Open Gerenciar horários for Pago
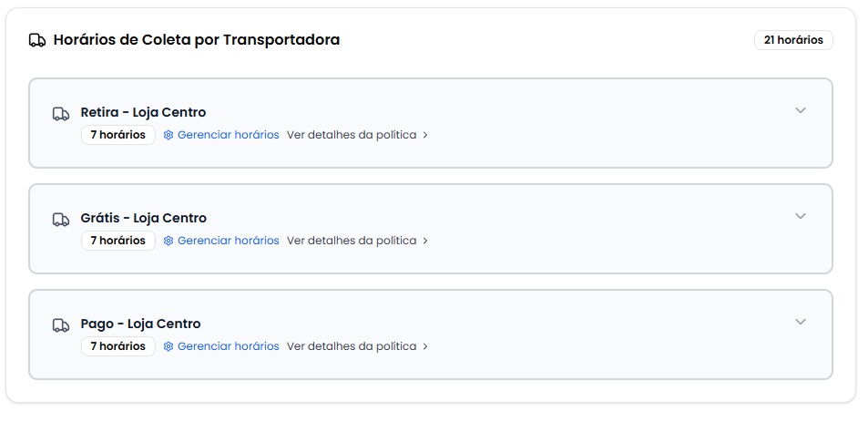This screenshot has height=422, width=868. pyautogui.click(x=228, y=346)
